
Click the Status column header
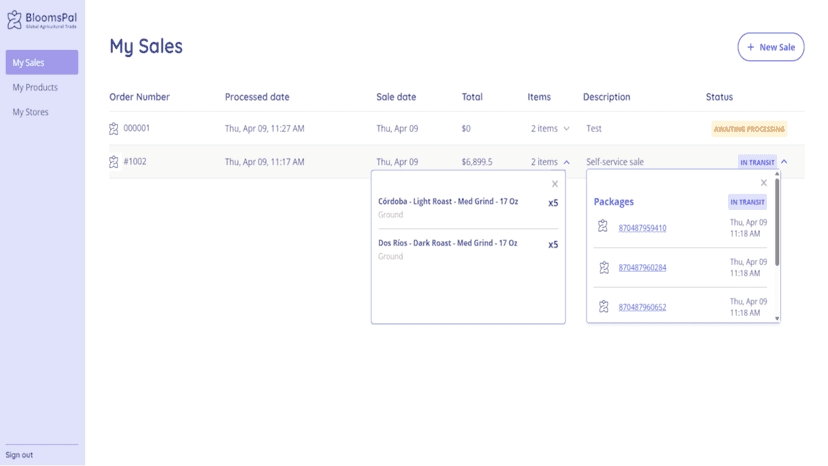point(719,97)
